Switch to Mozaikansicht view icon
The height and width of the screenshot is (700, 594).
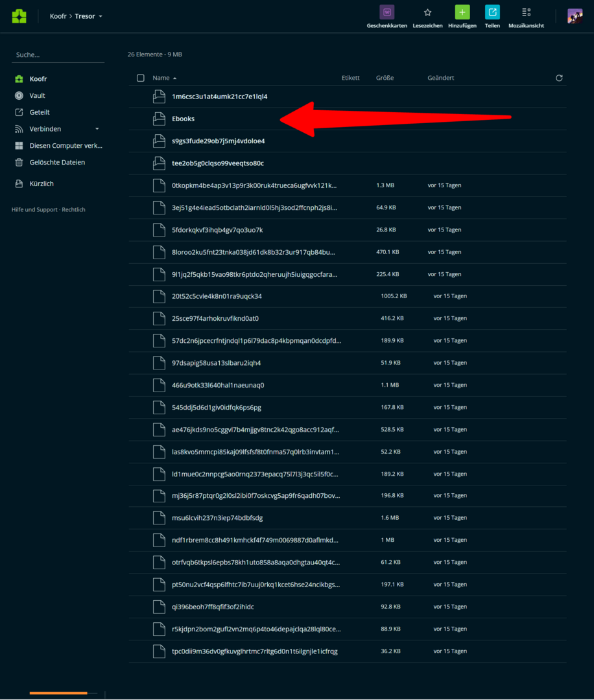pos(526,12)
